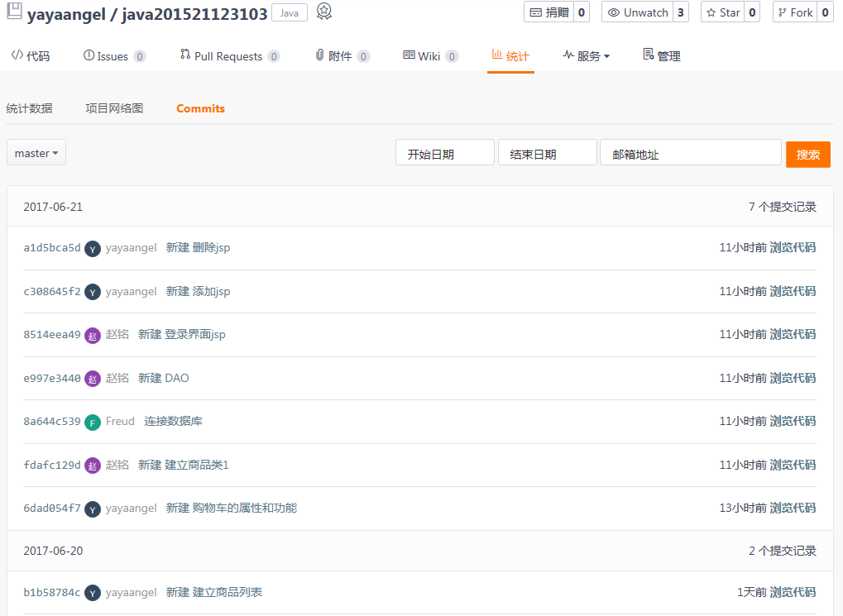
Task: Open commit message 新建 建立商品类1
Action: tap(184, 465)
